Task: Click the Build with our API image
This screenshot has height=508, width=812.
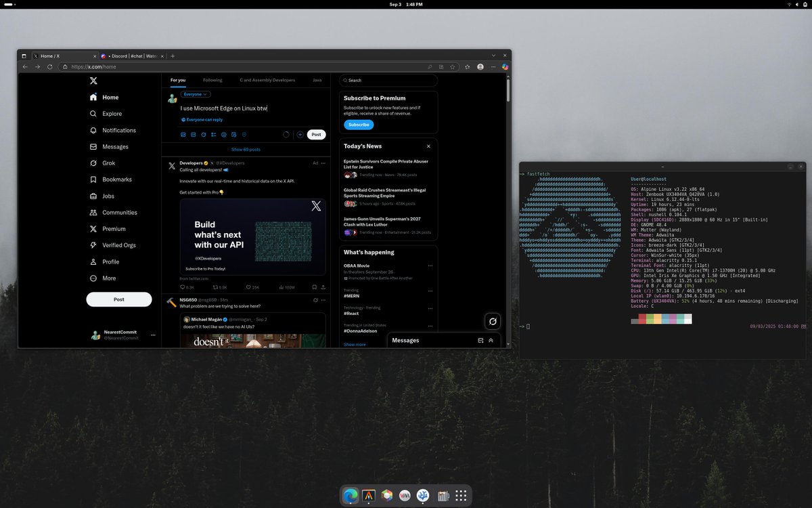Action: [x=252, y=236]
